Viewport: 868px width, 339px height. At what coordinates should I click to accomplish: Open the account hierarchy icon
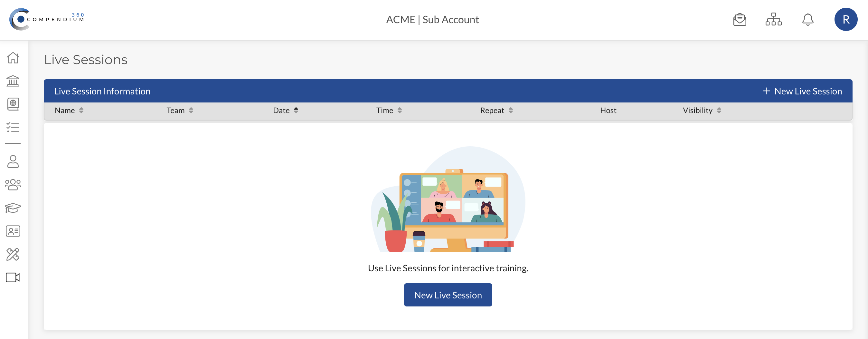tap(773, 19)
